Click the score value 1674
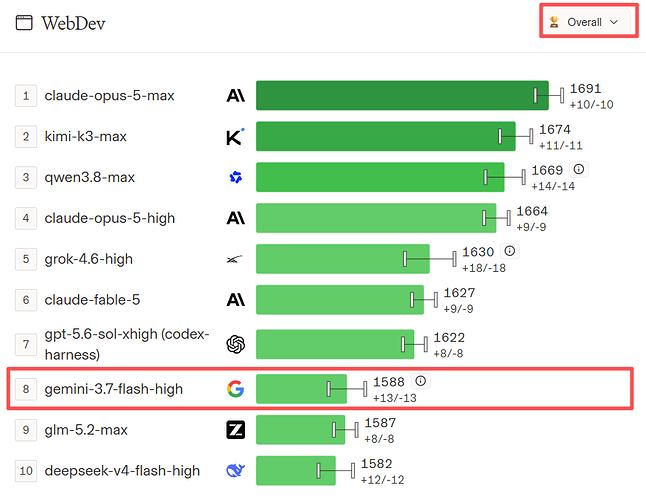The height and width of the screenshot is (500, 646). tap(555, 129)
